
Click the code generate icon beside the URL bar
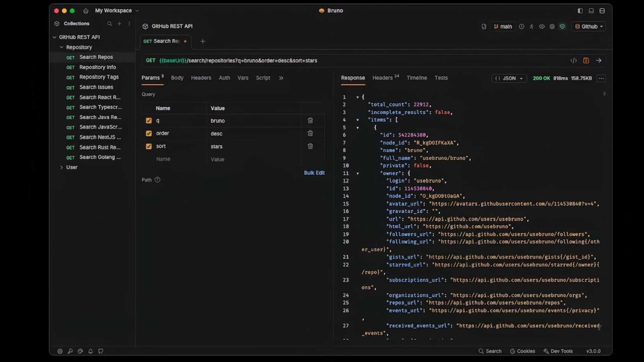tap(573, 60)
